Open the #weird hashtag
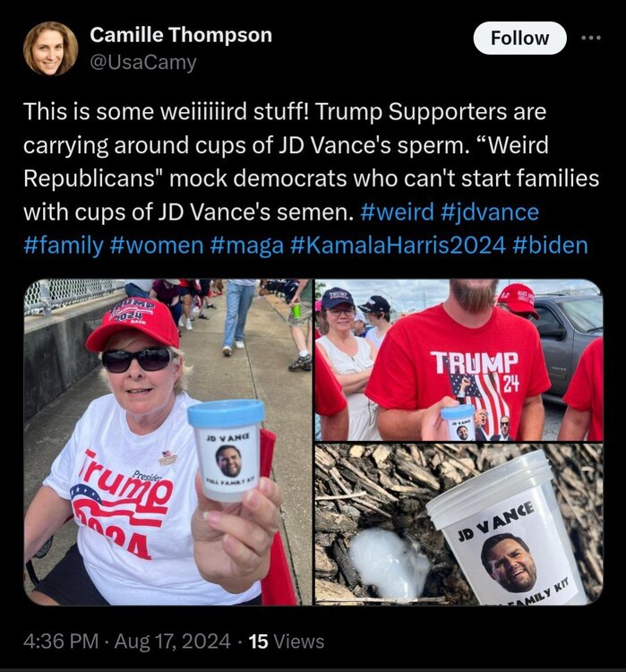This screenshot has height=672, width=626. click(398, 212)
